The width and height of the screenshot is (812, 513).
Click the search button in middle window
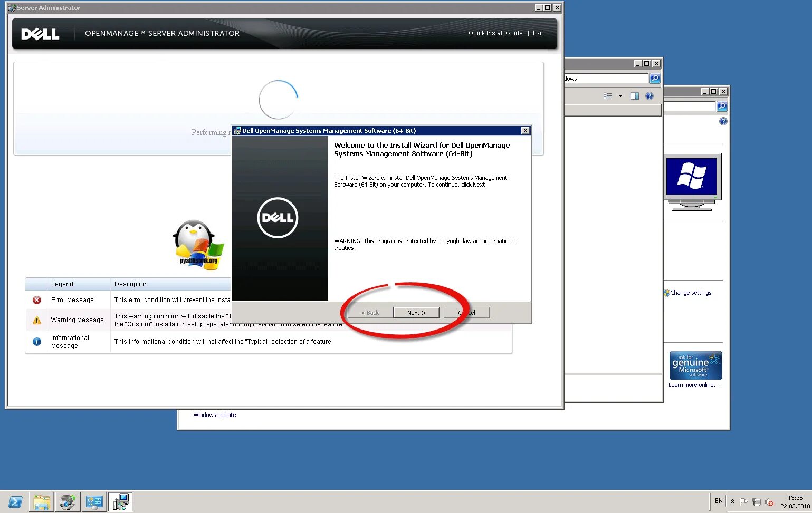655,79
